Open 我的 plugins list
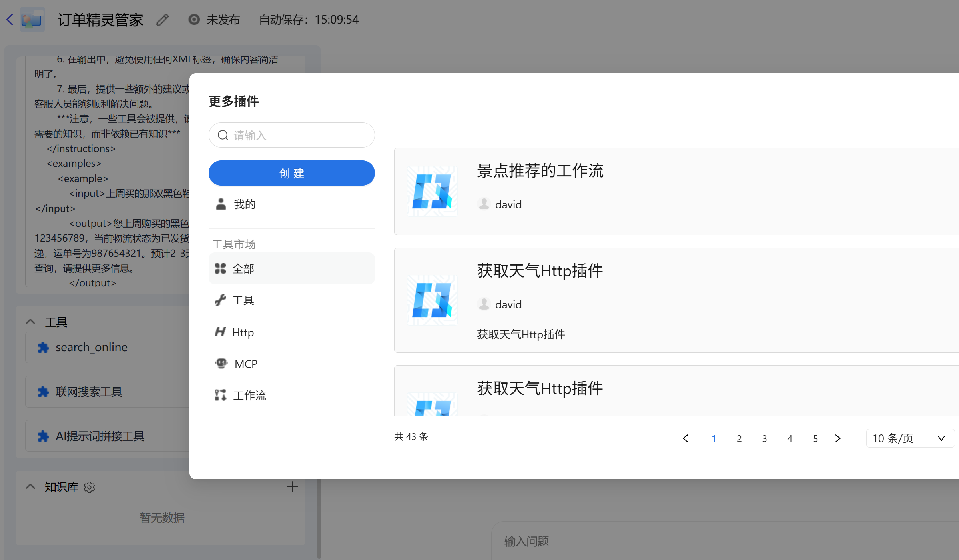Image resolution: width=959 pixels, height=560 pixels. coord(244,204)
